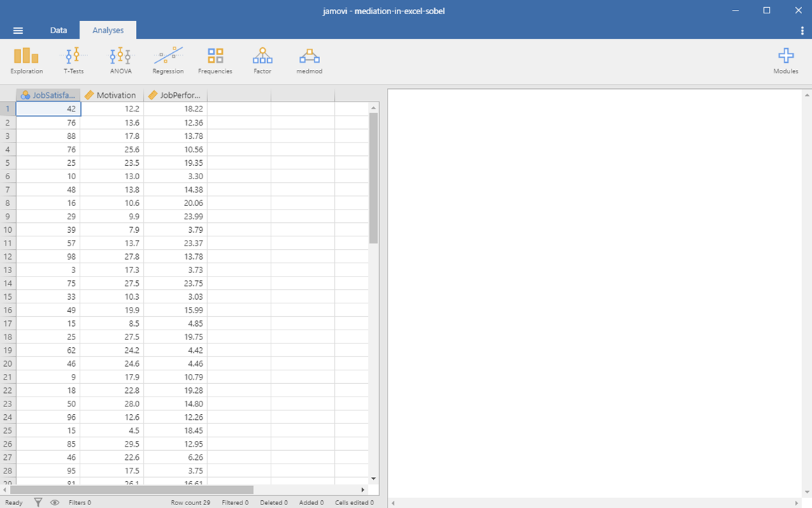Open the three-dot options menu
Image resolution: width=812 pixels, height=508 pixels.
pyautogui.click(x=802, y=30)
